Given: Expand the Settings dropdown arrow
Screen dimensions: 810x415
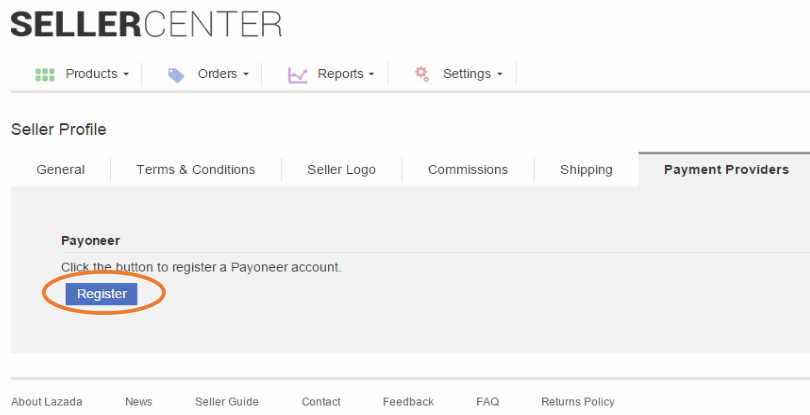Looking at the screenshot, I should tap(499, 75).
